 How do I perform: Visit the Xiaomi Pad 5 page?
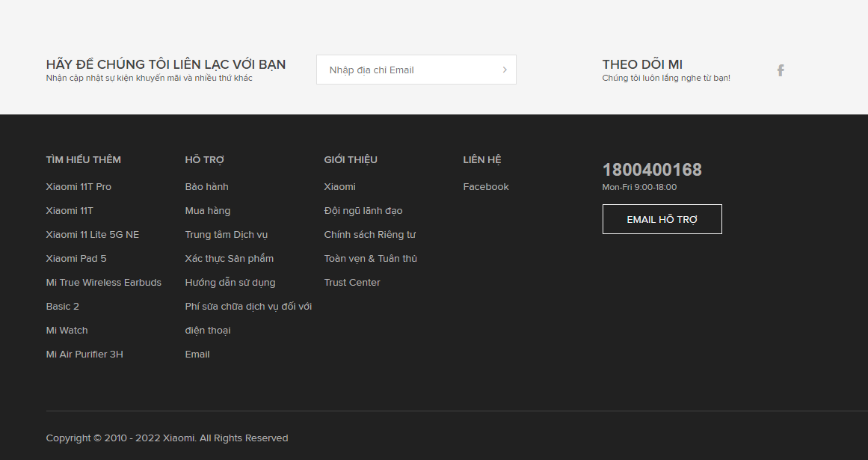tap(76, 259)
